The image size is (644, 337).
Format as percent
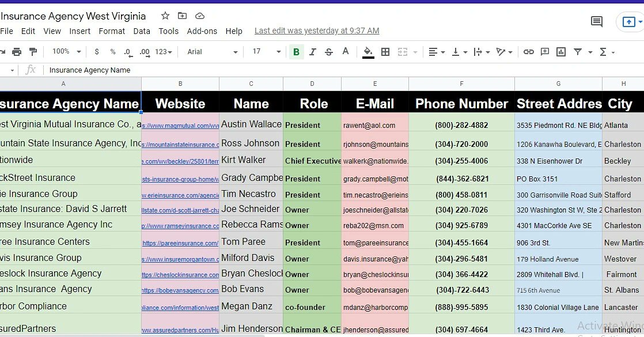tap(113, 52)
